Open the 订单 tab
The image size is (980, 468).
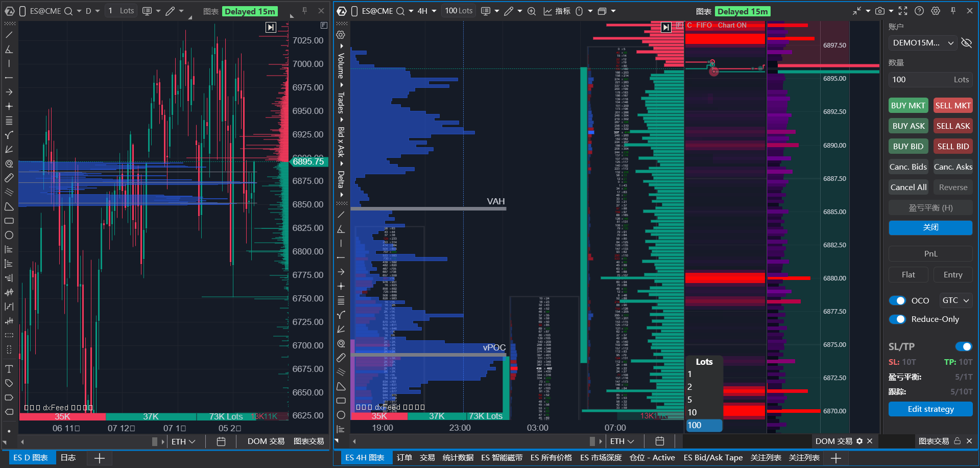click(404, 457)
